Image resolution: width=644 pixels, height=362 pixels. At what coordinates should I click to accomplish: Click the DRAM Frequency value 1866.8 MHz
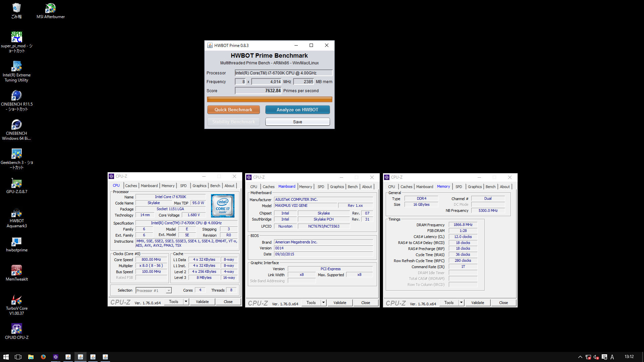463,225
